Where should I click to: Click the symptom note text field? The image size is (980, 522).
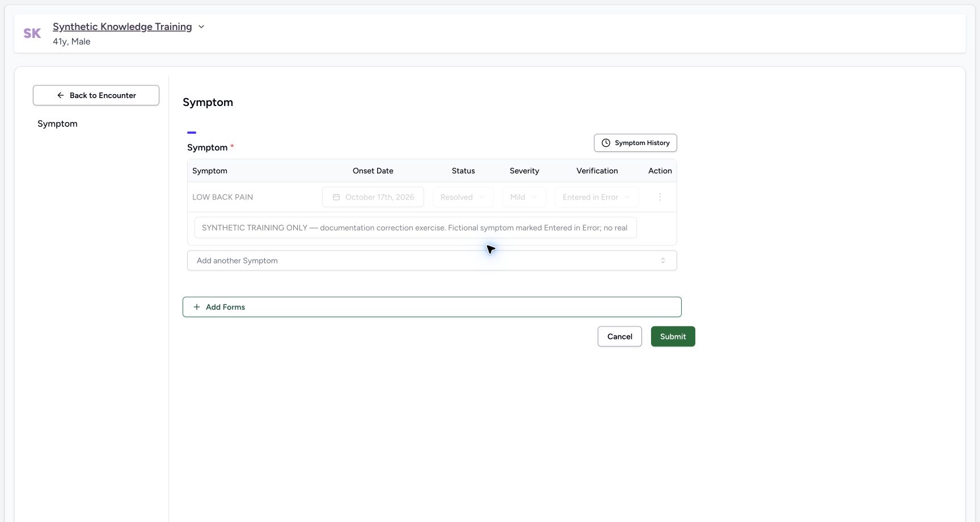tap(415, 228)
